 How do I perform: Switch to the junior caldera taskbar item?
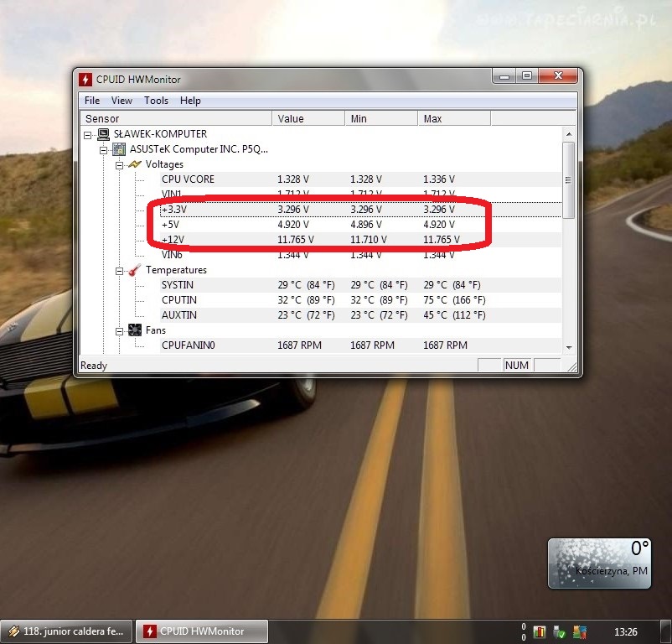[67, 631]
